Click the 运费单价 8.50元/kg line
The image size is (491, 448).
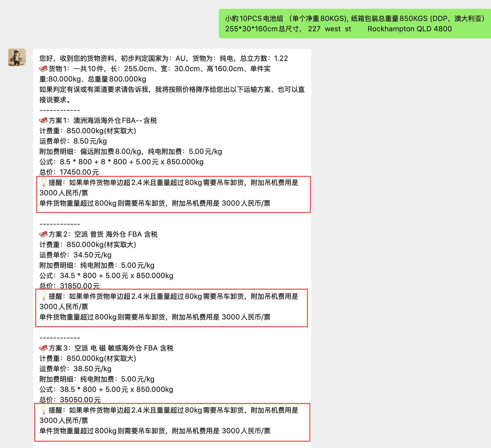[73, 141]
